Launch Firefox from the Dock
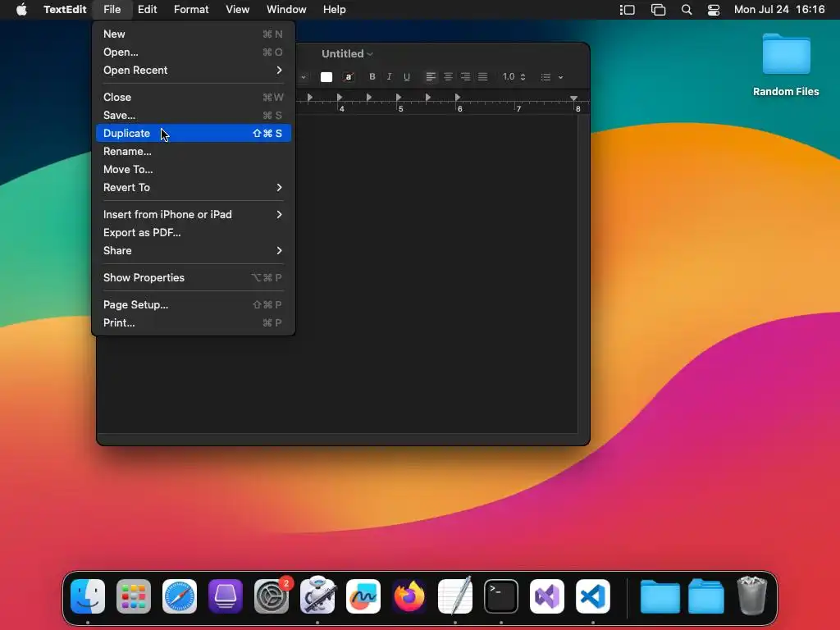Image resolution: width=840 pixels, height=630 pixels. [409, 596]
